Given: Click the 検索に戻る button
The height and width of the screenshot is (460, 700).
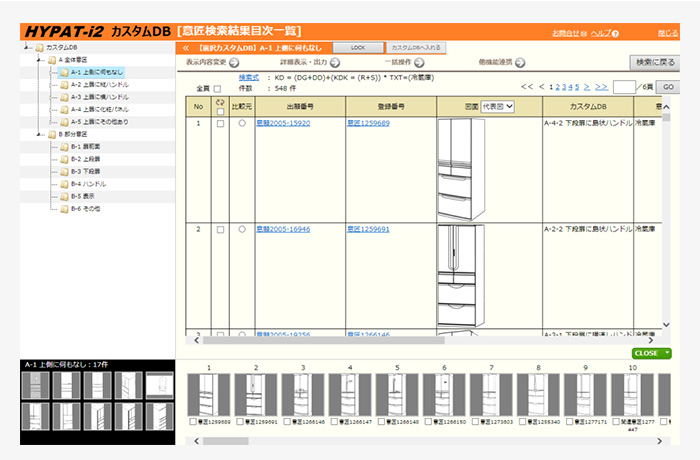Looking at the screenshot, I should pos(655,63).
